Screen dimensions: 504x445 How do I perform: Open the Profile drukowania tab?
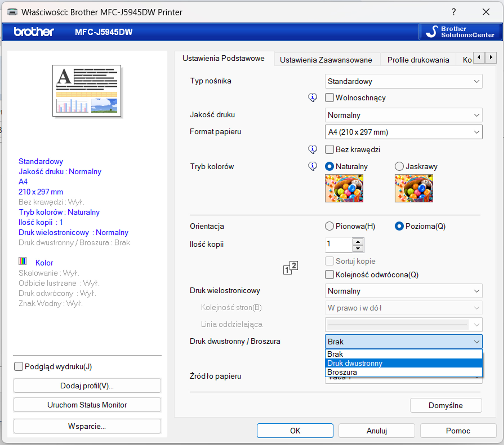point(418,60)
